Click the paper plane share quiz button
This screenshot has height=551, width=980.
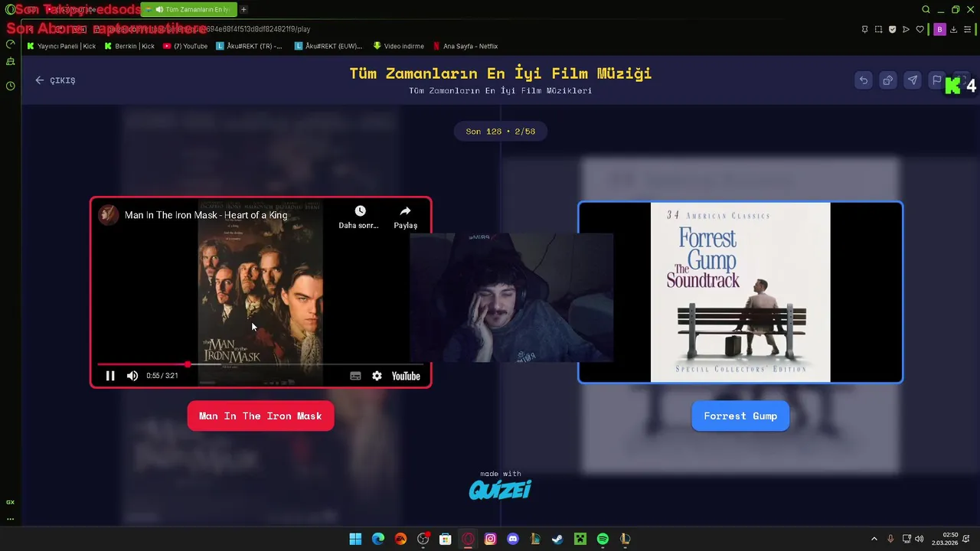pyautogui.click(x=912, y=80)
